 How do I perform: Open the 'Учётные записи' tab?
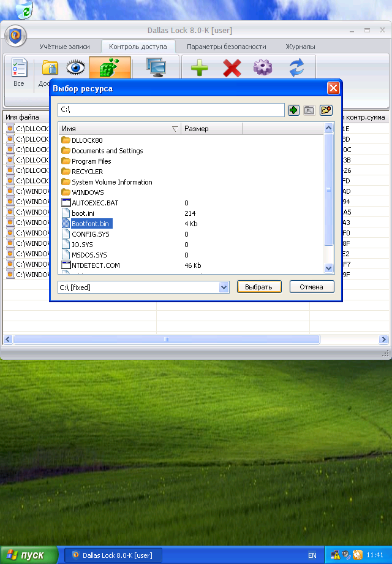[x=65, y=47]
